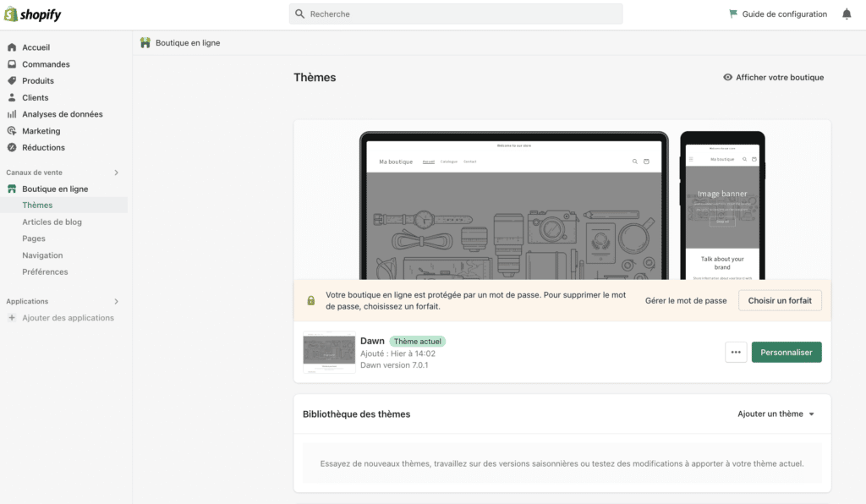Click the Dawn theme thumbnail preview
This screenshot has height=504, width=866.
[x=329, y=352]
